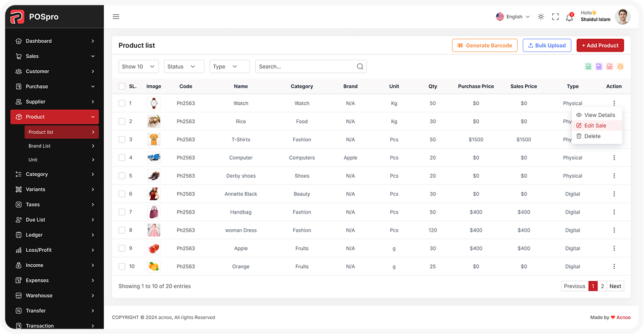Open the English language selector

tap(513, 17)
